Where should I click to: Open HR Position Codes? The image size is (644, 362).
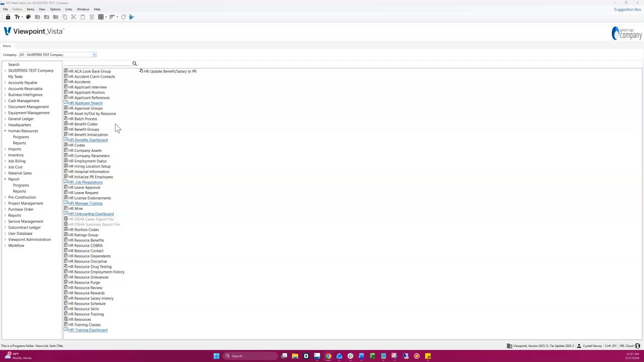coord(84,230)
